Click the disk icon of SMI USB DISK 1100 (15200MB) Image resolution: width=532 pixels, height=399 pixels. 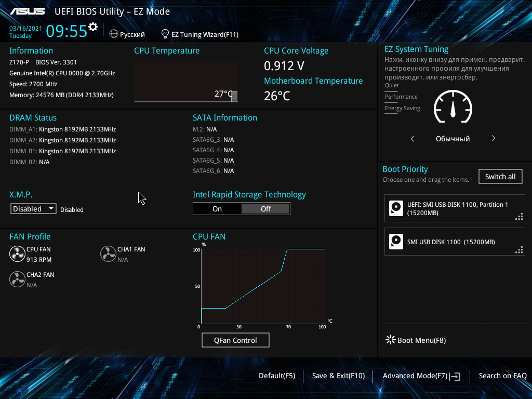(396, 242)
